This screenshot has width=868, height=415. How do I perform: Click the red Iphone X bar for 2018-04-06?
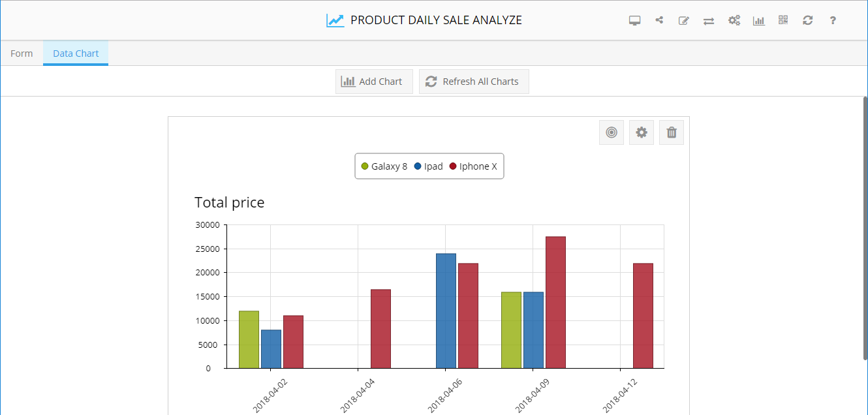click(x=468, y=316)
